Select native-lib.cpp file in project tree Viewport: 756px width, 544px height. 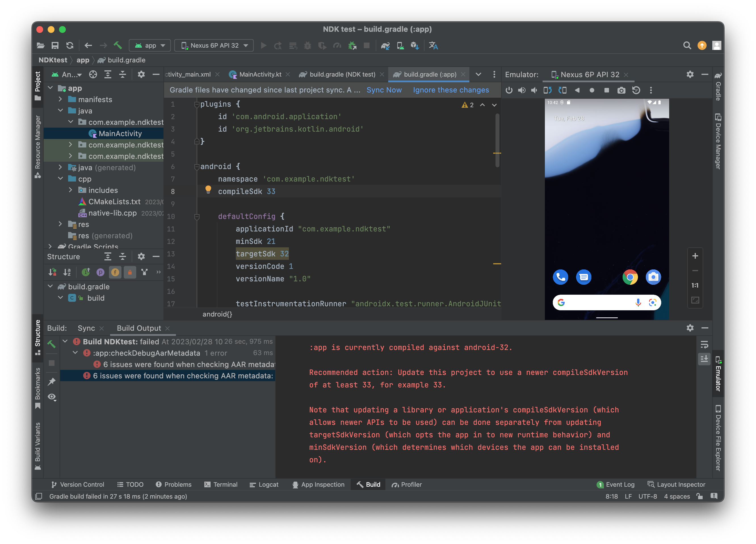(112, 213)
